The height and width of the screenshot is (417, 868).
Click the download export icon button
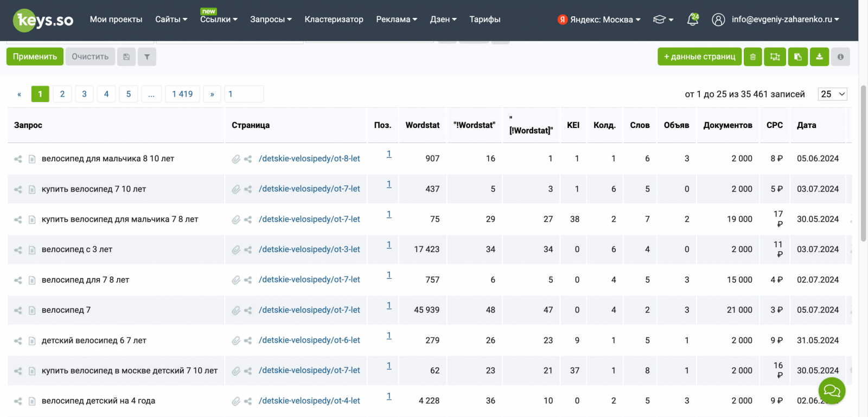(819, 57)
